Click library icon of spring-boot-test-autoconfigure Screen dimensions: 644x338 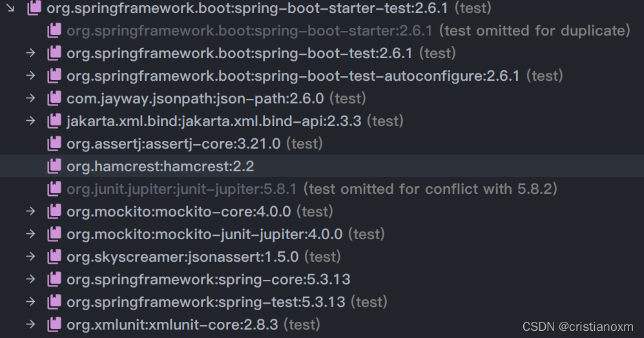(54, 76)
